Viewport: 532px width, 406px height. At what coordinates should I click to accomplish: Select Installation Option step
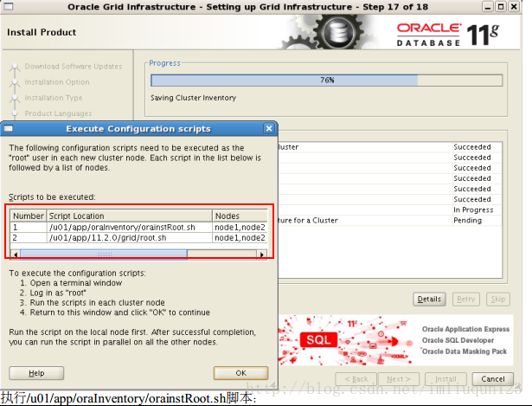pos(57,82)
